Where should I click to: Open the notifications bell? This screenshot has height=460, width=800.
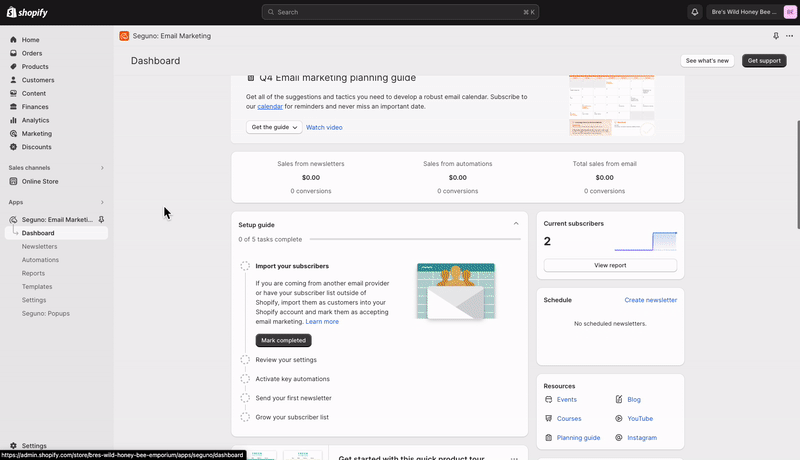(694, 12)
